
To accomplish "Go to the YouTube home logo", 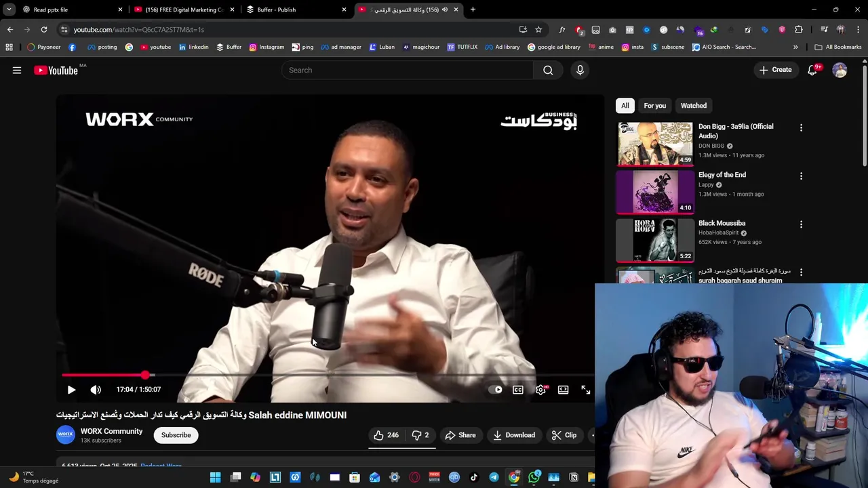I will pyautogui.click(x=56, y=70).
